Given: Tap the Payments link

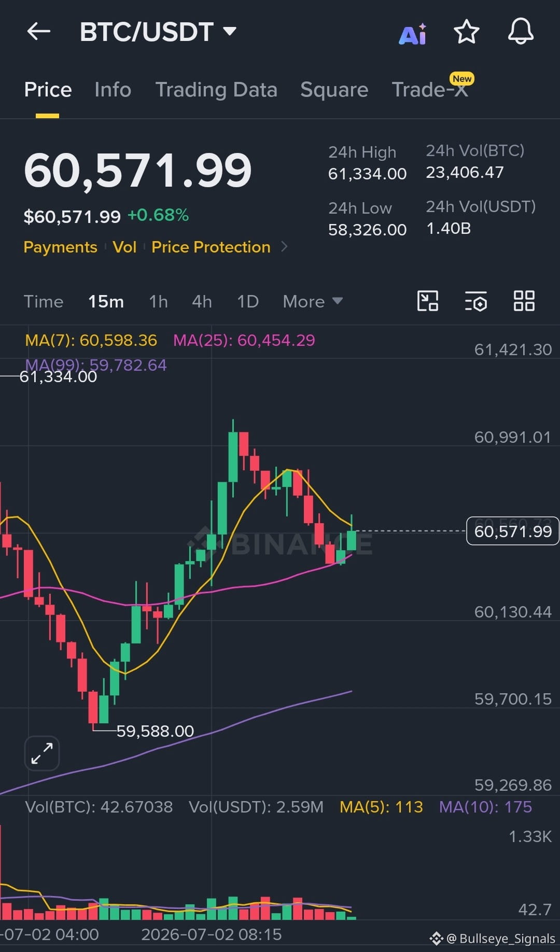Looking at the screenshot, I should pyautogui.click(x=60, y=247).
